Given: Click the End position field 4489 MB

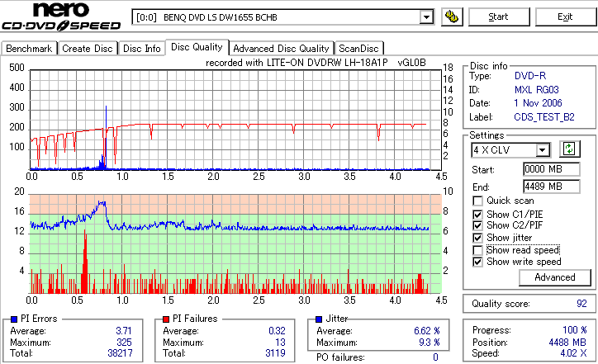Looking at the screenshot, I should (x=552, y=187).
